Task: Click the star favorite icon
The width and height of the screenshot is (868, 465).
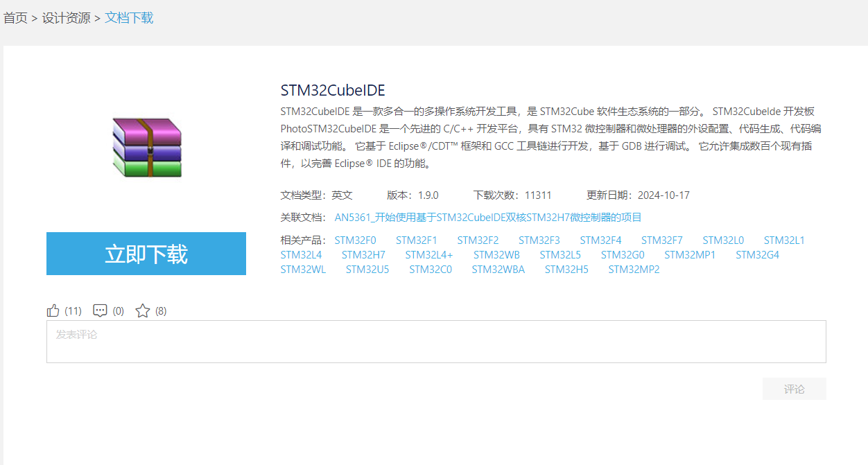Action: click(143, 310)
